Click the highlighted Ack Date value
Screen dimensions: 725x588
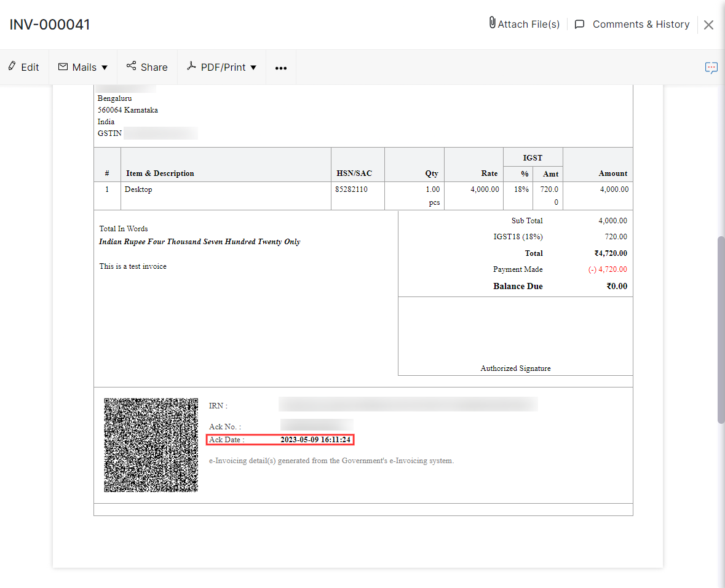coord(315,440)
